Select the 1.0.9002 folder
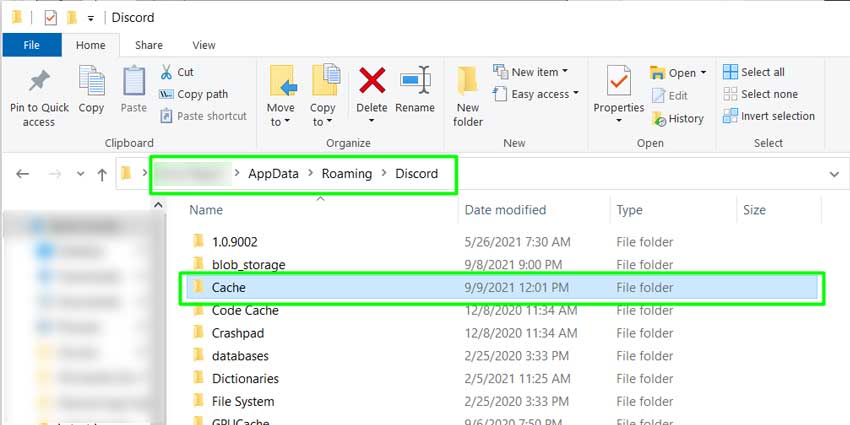 [x=234, y=242]
